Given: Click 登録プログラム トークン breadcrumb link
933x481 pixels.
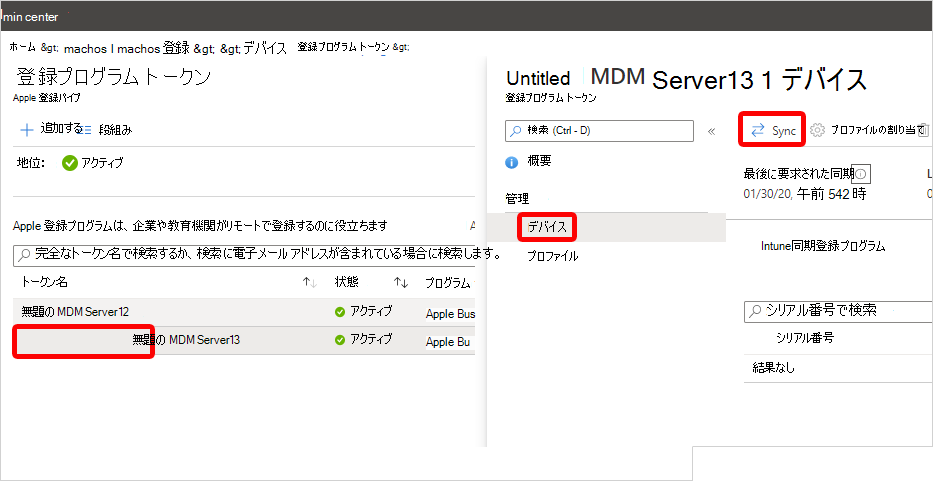Looking at the screenshot, I should point(343,47).
